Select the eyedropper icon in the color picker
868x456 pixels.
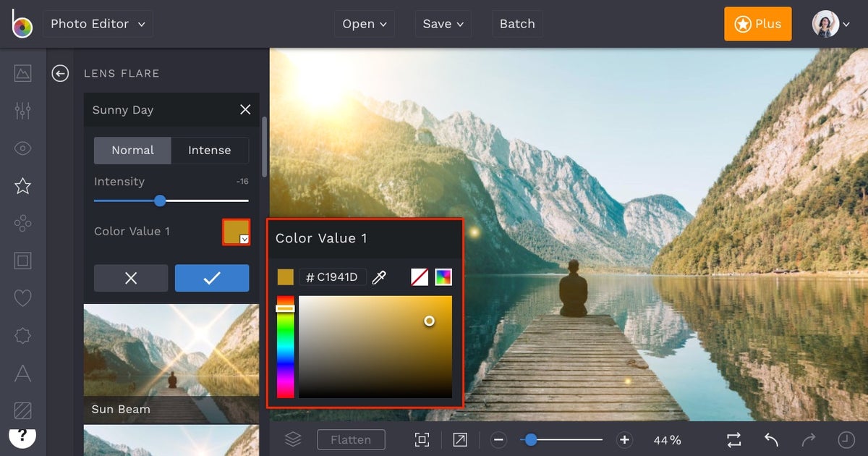click(379, 276)
